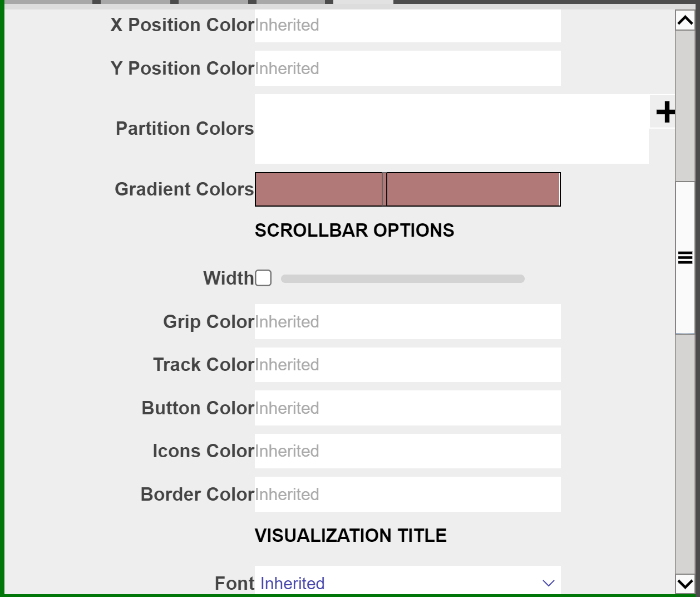Click the scrollbar track above the grip

[x=685, y=106]
